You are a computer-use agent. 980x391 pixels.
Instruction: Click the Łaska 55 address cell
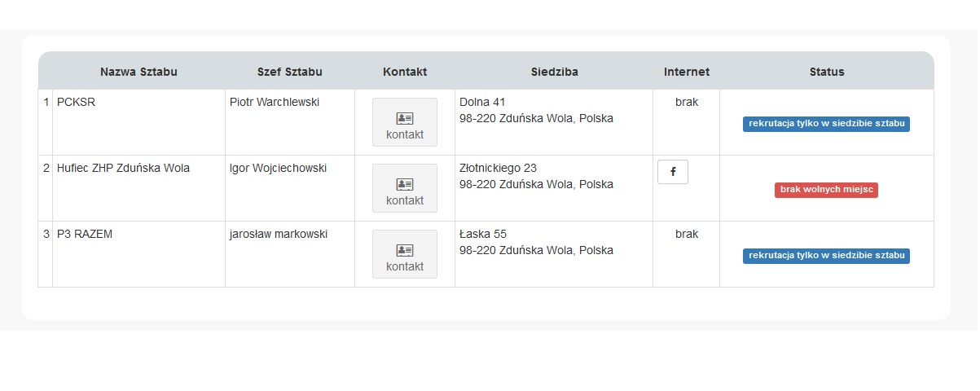click(483, 235)
